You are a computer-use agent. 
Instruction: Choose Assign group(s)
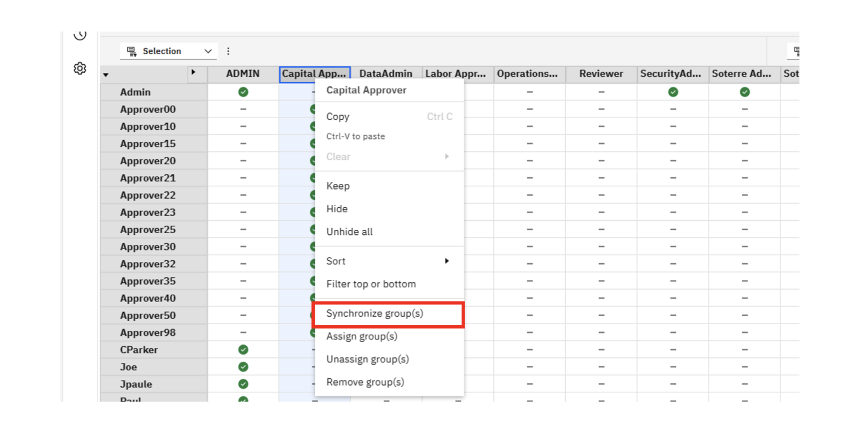(x=389, y=336)
